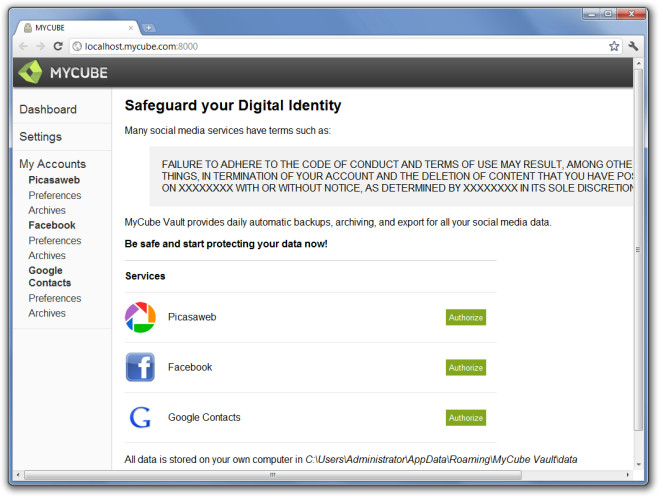Select Google Contacts in My Accounts

point(50,276)
